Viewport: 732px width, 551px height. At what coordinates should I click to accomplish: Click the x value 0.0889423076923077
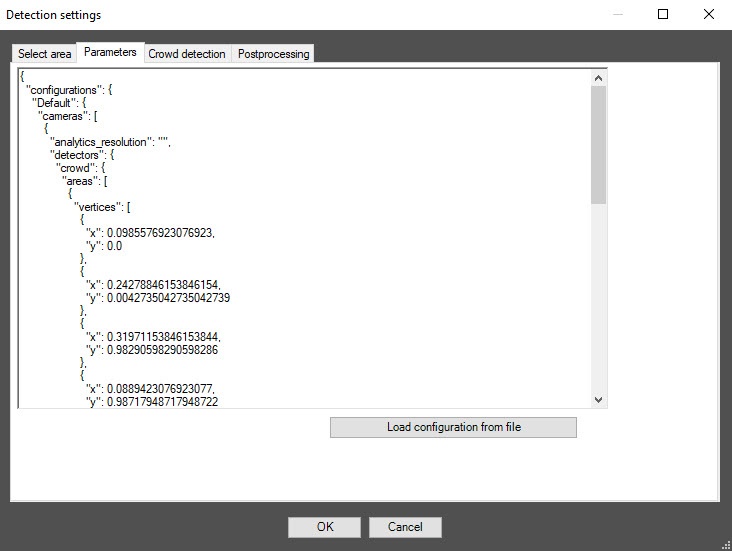tap(161, 389)
